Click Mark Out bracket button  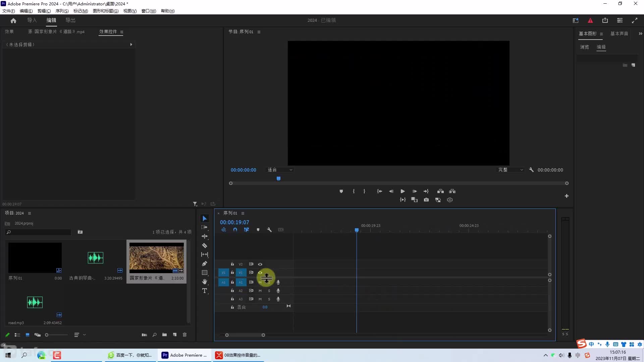click(x=364, y=191)
